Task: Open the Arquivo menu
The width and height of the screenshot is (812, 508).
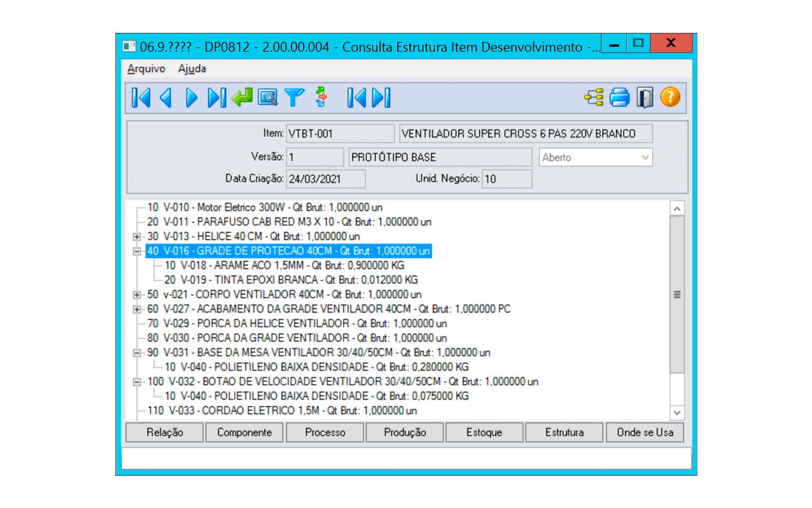Action: pos(146,69)
